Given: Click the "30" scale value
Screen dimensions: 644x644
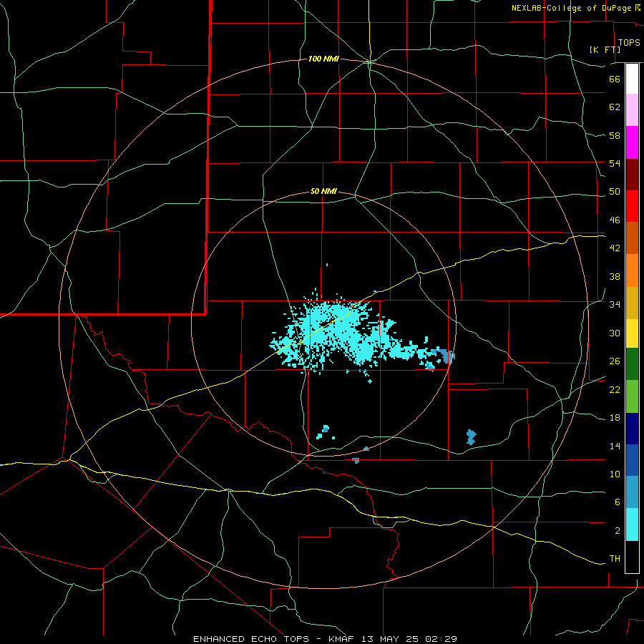Looking at the screenshot, I should (x=615, y=333).
